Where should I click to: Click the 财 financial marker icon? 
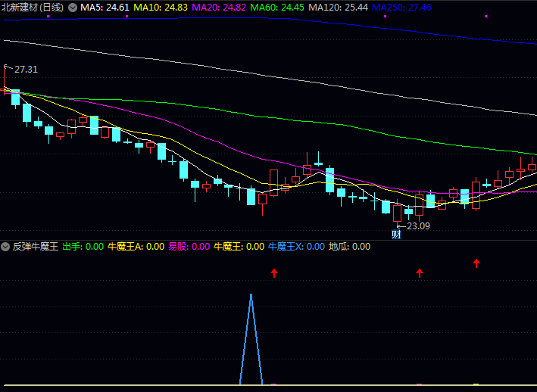click(x=396, y=235)
